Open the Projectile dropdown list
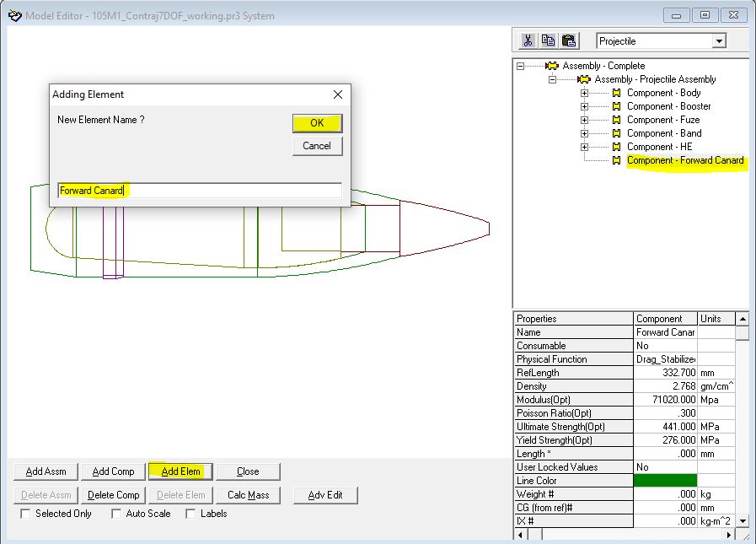 (718, 41)
